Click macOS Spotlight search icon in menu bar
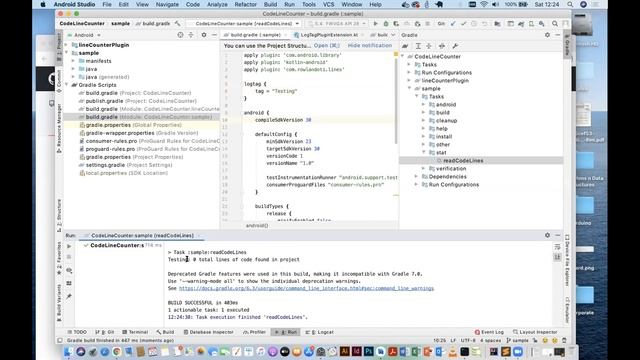The image size is (640, 360). (x=570, y=4)
